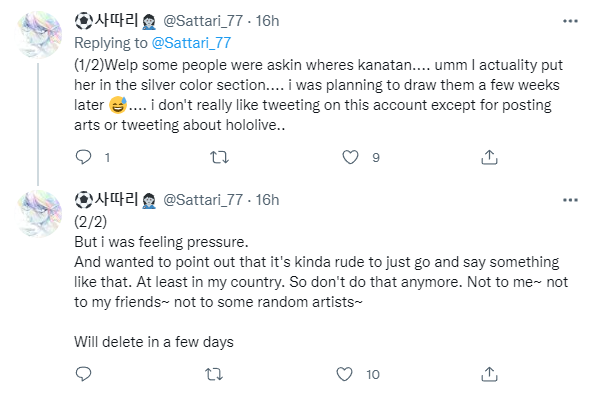Share the first (1/2) tweet
Screen dimensions: 594x394
tap(489, 157)
